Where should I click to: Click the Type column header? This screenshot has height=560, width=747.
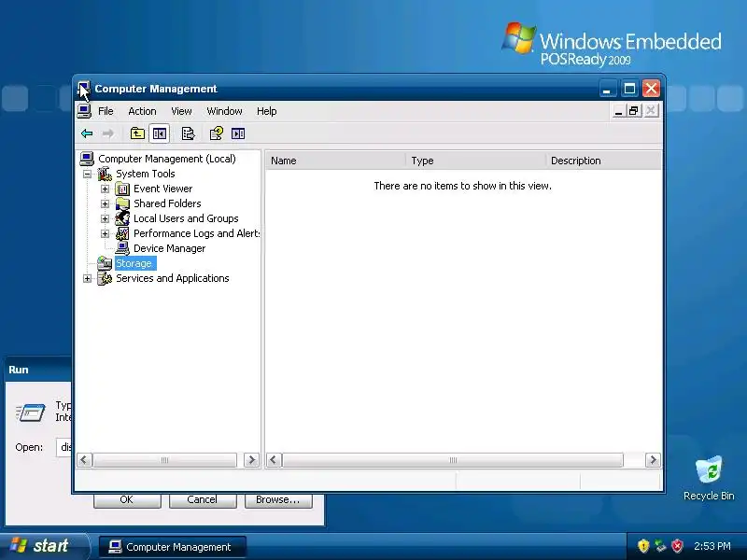pos(475,161)
